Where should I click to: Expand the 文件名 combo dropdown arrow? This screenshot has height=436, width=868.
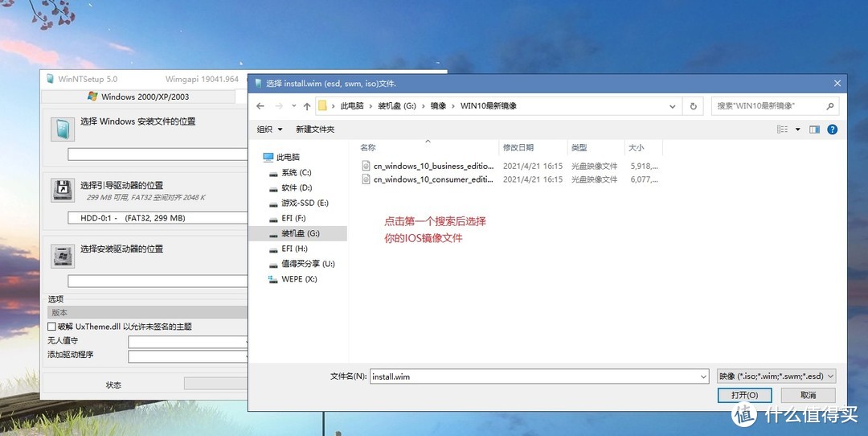pyautogui.click(x=703, y=376)
